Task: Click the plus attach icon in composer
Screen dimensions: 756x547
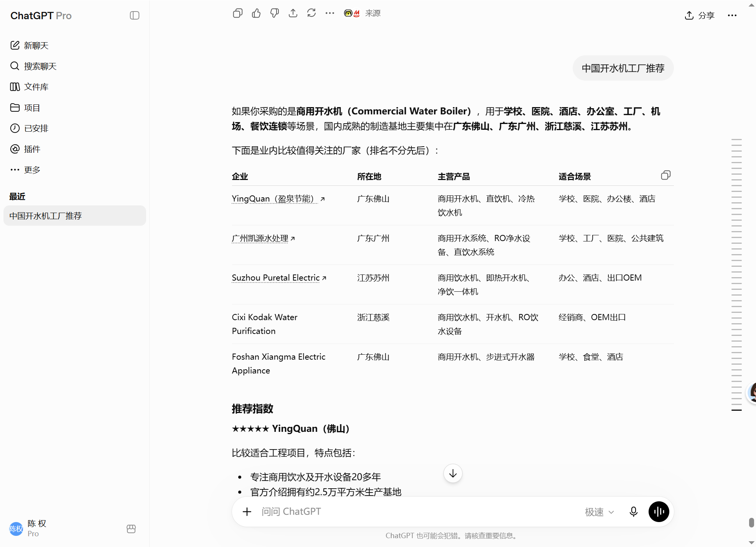Action: 247,512
